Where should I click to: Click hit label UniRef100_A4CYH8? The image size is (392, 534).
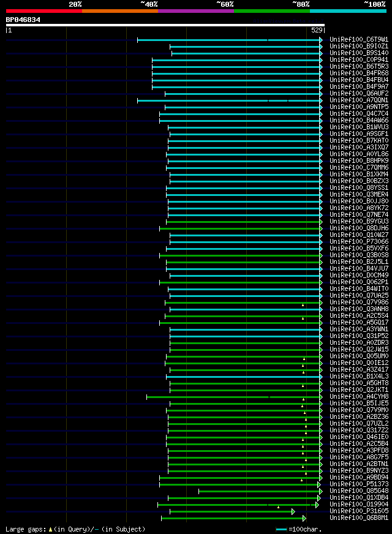(359, 397)
